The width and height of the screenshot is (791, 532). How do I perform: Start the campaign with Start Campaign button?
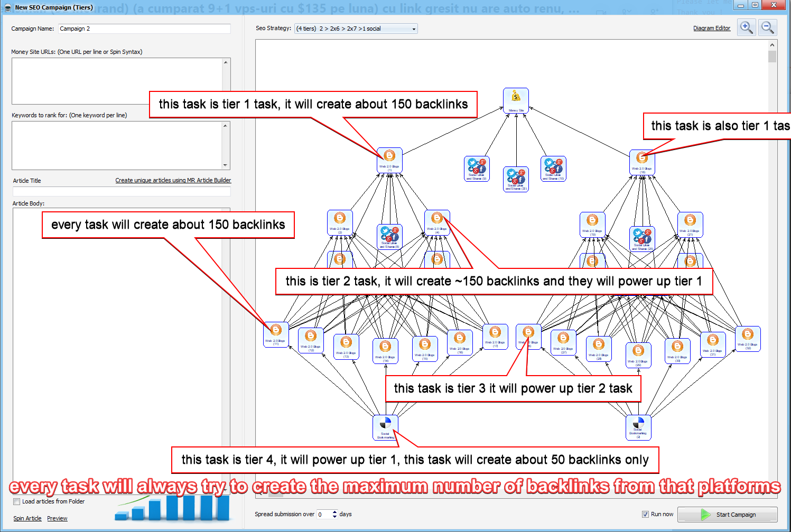pyautogui.click(x=728, y=515)
